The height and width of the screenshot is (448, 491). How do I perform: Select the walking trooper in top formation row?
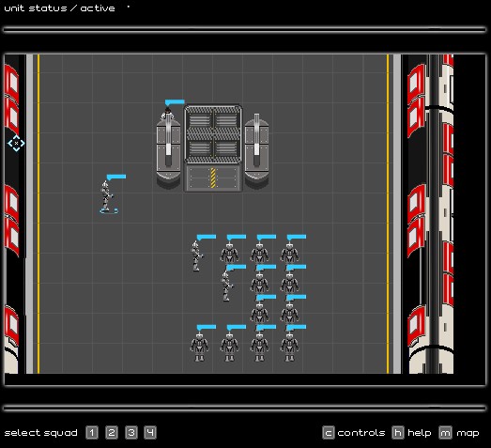pyautogui.click(x=196, y=255)
